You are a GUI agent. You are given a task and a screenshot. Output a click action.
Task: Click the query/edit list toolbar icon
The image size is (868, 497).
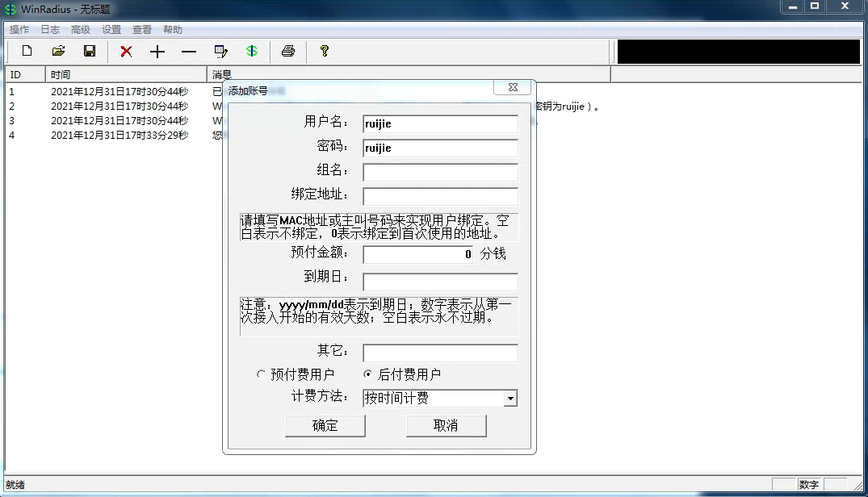[x=221, y=52]
